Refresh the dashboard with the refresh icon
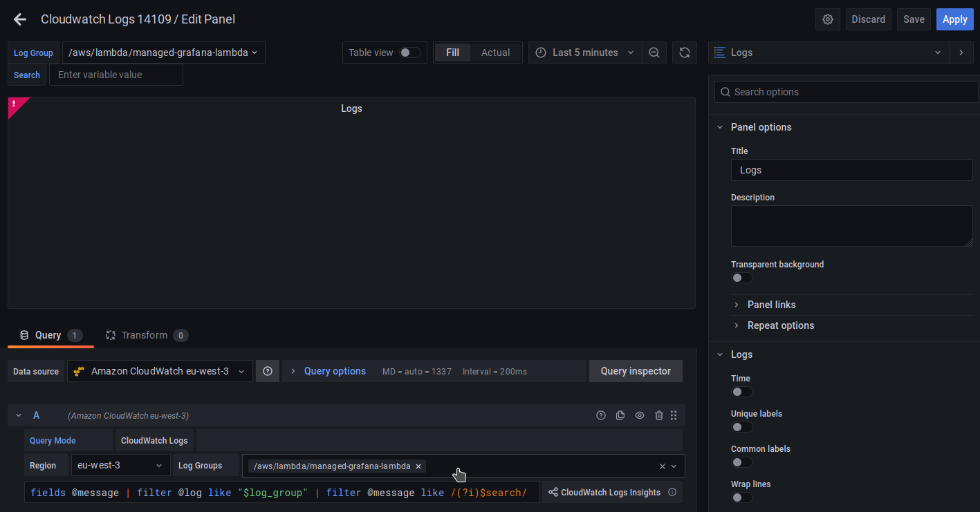The height and width of the screenshot is (512, 980). (685, 53)
